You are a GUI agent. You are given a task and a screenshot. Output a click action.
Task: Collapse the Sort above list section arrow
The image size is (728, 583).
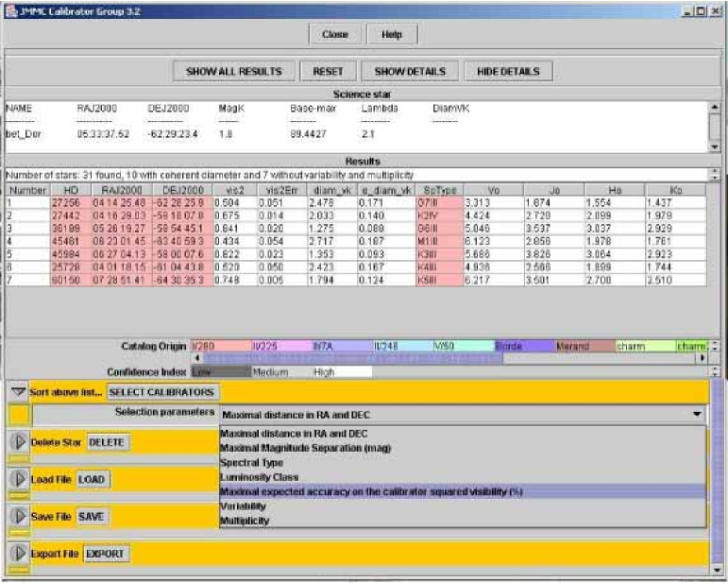(x=18, y=391)
